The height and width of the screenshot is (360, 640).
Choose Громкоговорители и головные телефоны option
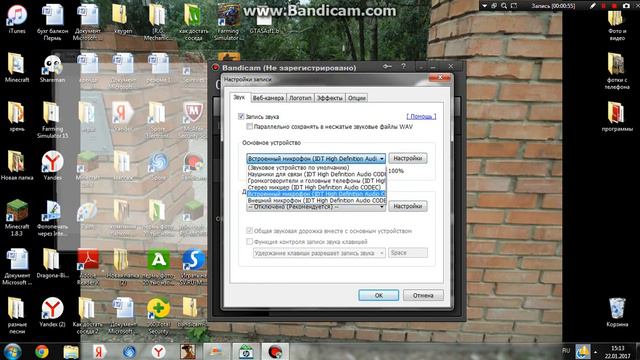316,180
